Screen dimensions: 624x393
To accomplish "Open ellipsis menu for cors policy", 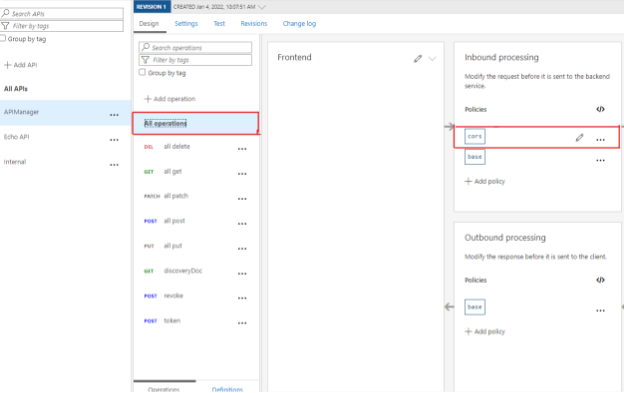I will [x=600, y=140].
